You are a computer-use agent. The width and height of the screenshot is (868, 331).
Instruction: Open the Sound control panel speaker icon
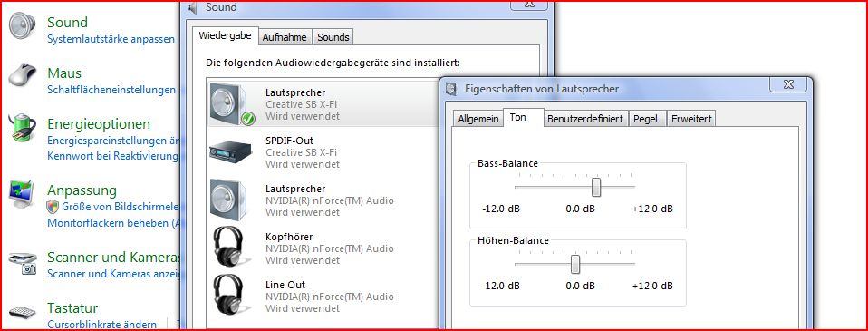(x=22, y=26)
